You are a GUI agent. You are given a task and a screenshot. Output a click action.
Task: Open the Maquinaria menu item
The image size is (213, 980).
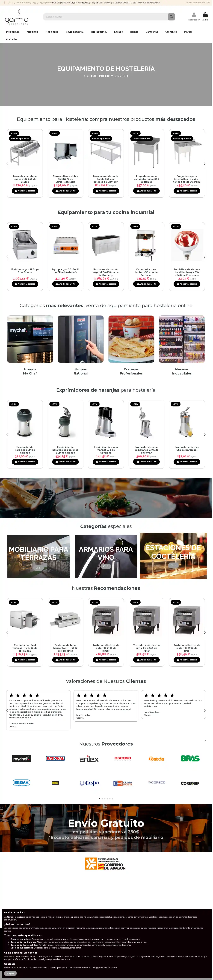point(52,32)
